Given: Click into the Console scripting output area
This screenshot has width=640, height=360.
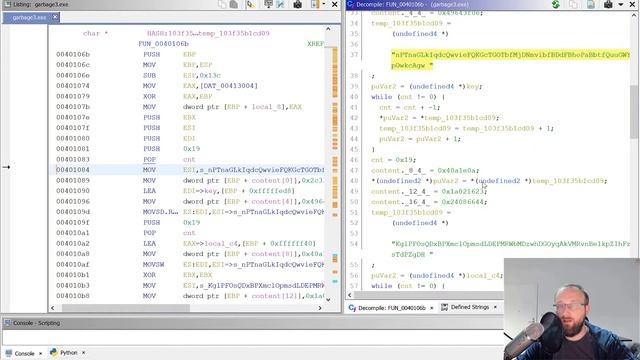Looking at the screenshot, I should pos(252,338).
